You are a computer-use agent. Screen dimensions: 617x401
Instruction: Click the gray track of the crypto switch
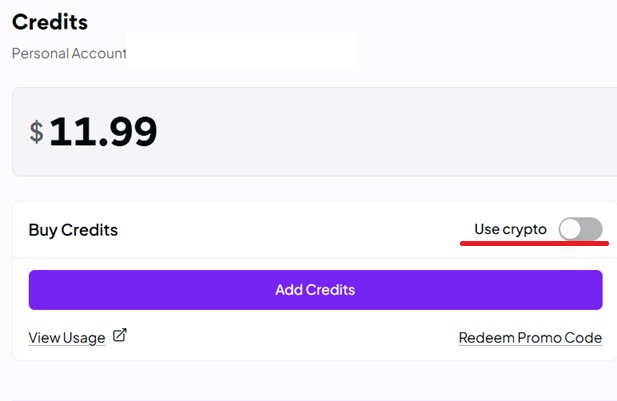pyautogui.click(x=592, y=229)
